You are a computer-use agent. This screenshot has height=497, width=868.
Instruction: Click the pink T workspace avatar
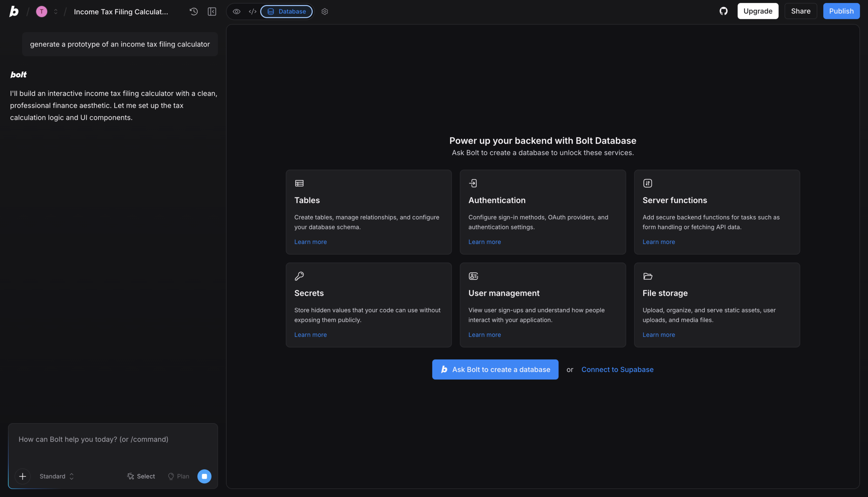(x=42, y=12)
